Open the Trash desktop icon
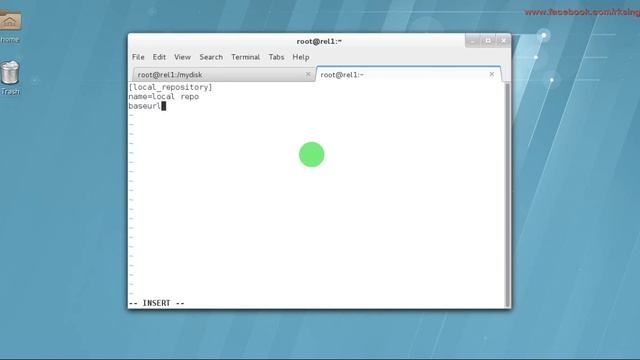The width and height of the screenshot is (640, 360). pos(10,78)
